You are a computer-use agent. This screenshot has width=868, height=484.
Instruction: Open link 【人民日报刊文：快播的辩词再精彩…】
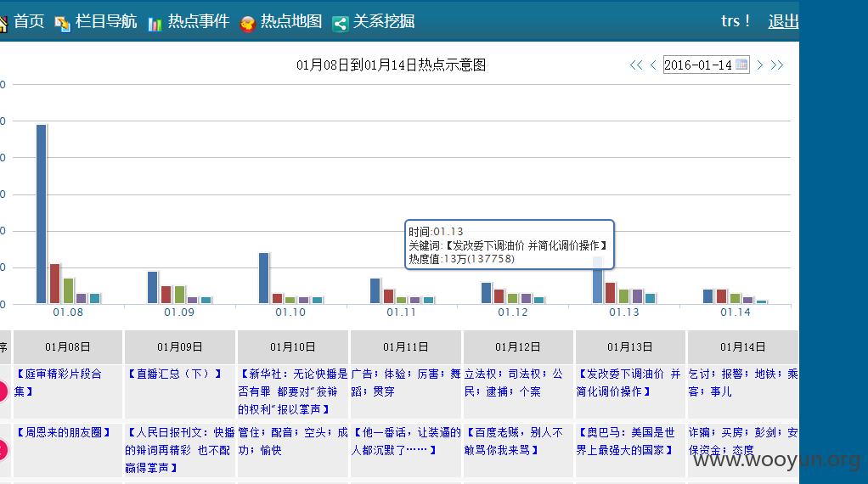tap(180, 450)
